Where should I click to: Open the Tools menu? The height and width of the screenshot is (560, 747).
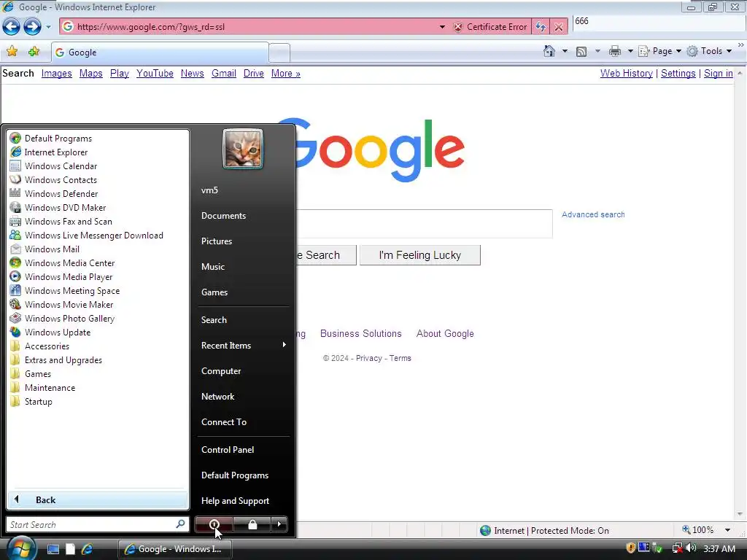tap(709, 51)
